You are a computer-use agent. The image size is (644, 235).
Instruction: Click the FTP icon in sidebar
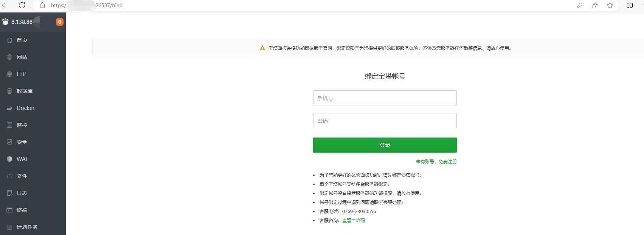click(9, 74)
